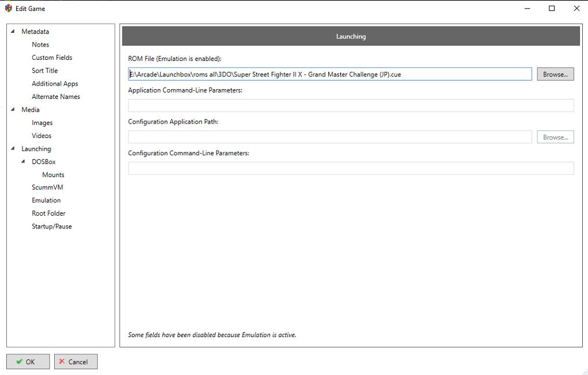Click the 'ROM File (Emulation is enabled):' label

174,59
